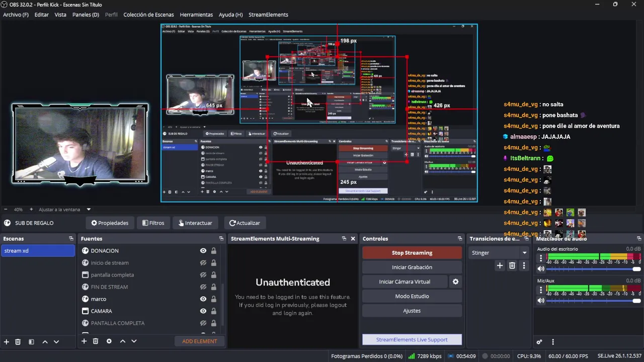Open the Filtros dialog button
This screenshot has width=644, height=362.
pyautogui.click(x=153, y=223)
